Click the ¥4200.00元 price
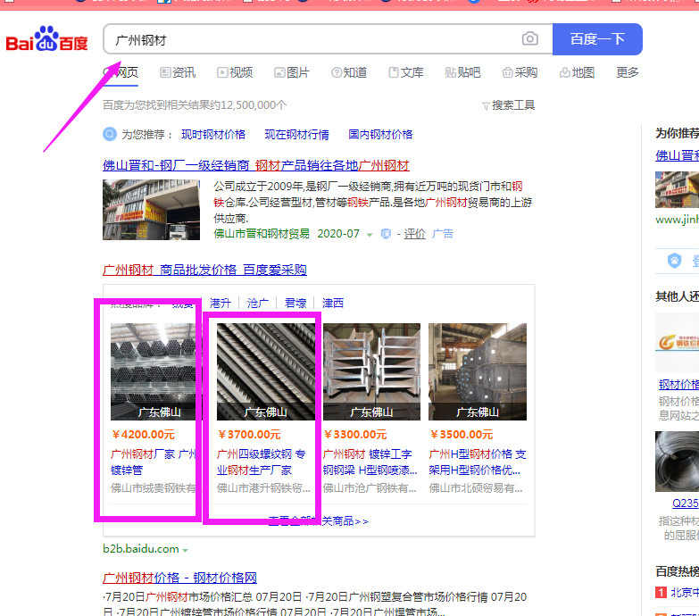Viewport: 699px width, 616px height. [x=143, y=435]
